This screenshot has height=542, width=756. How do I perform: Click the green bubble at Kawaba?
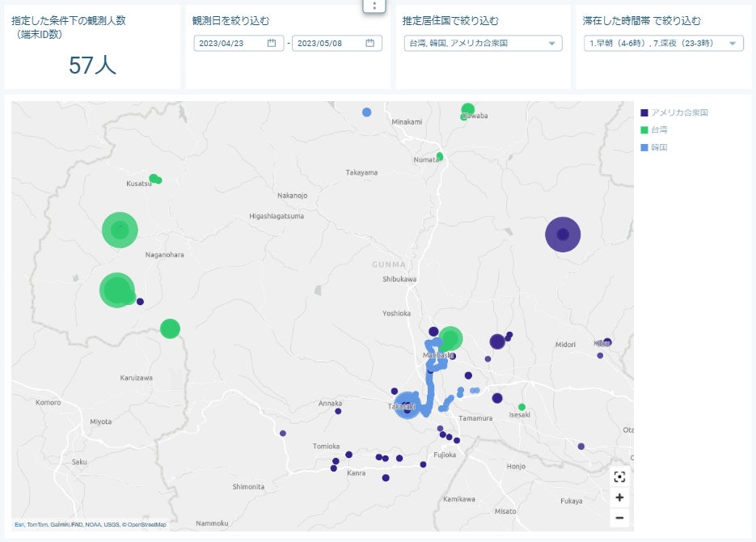(x=468, y=109)
